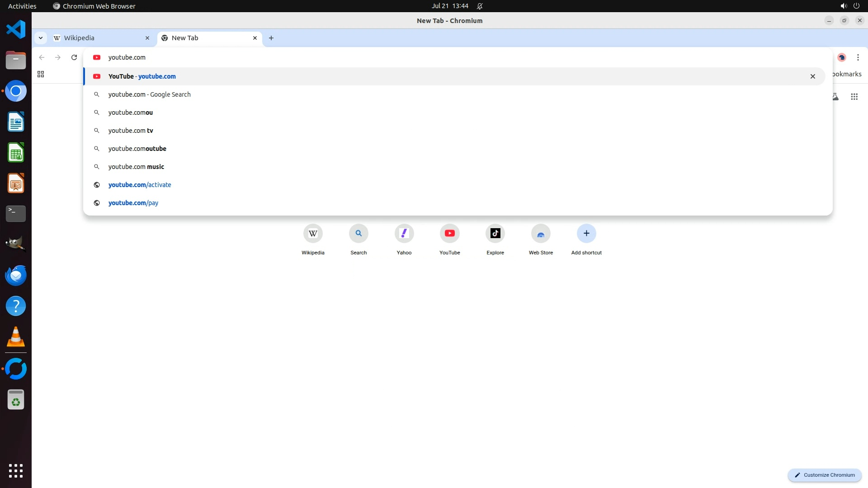Click Add shortcut button

586,234
